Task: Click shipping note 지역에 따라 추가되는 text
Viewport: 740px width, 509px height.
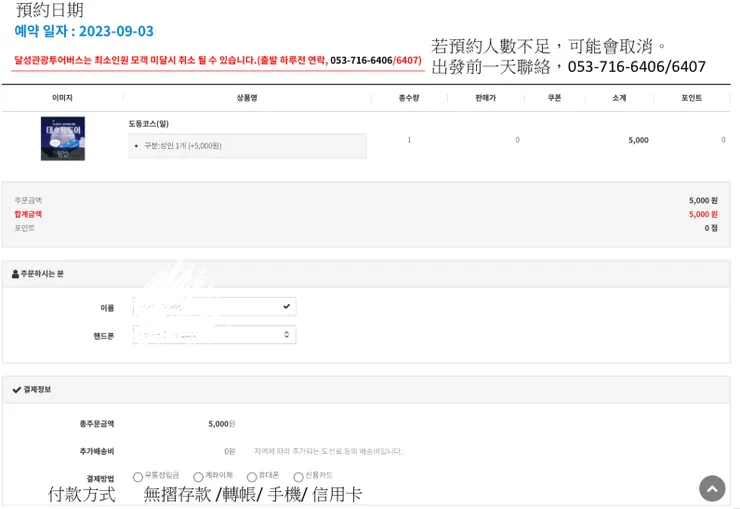Action: pos(328,451)
